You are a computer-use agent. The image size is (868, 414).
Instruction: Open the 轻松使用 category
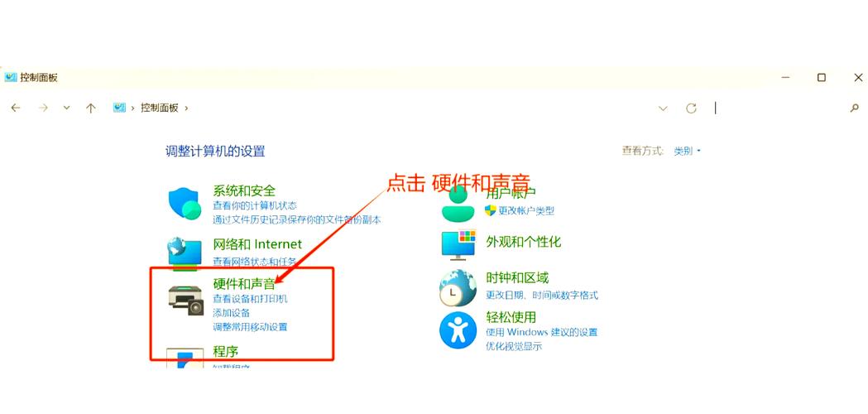(x=511, y=318)
